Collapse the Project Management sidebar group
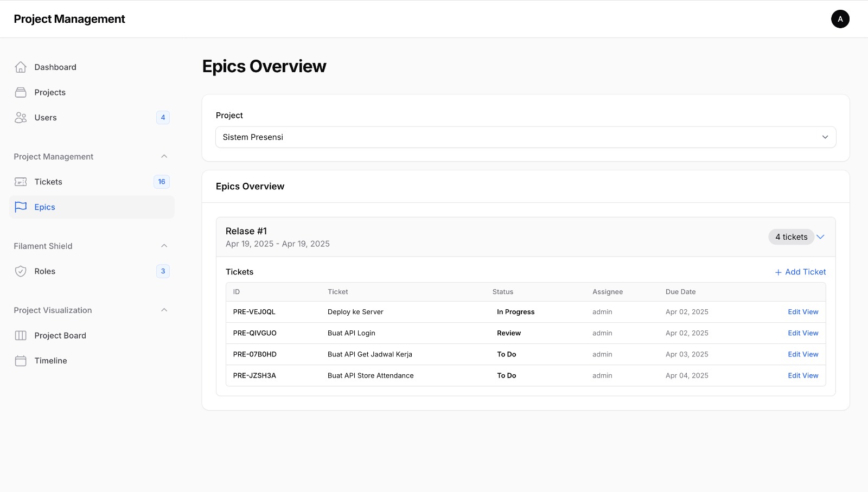This screenshot has height=492, width=868. (164, 156)
